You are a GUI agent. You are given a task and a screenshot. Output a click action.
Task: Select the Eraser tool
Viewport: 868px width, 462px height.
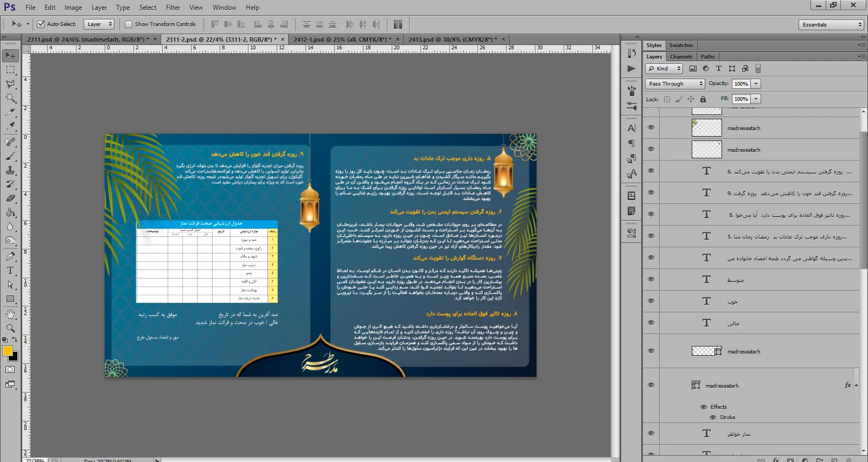coord(10,198)
